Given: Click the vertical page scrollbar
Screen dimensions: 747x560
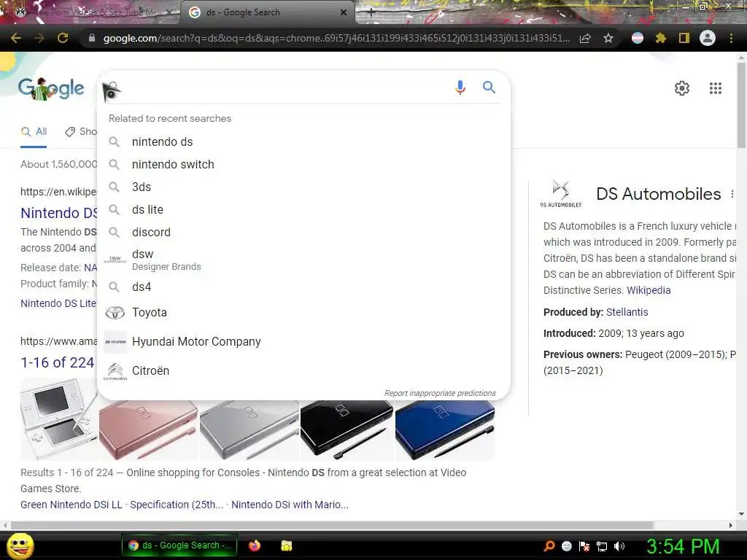Looking at the screenshot, I should [741, 105].
